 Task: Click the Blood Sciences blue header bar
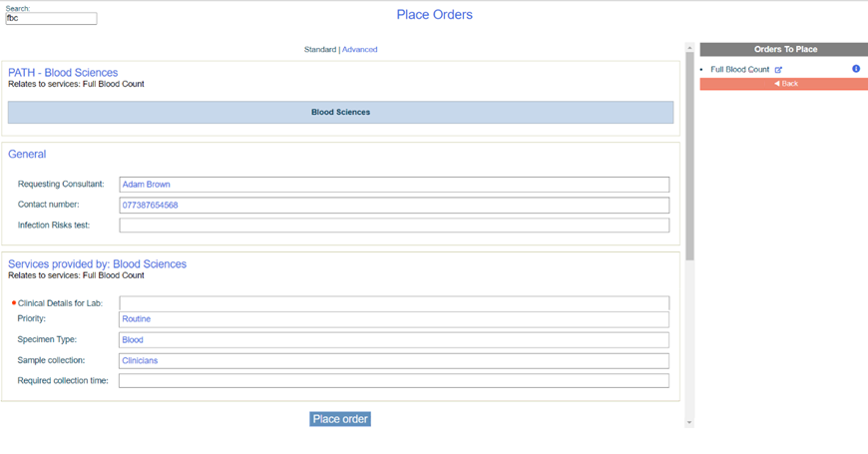340,113
